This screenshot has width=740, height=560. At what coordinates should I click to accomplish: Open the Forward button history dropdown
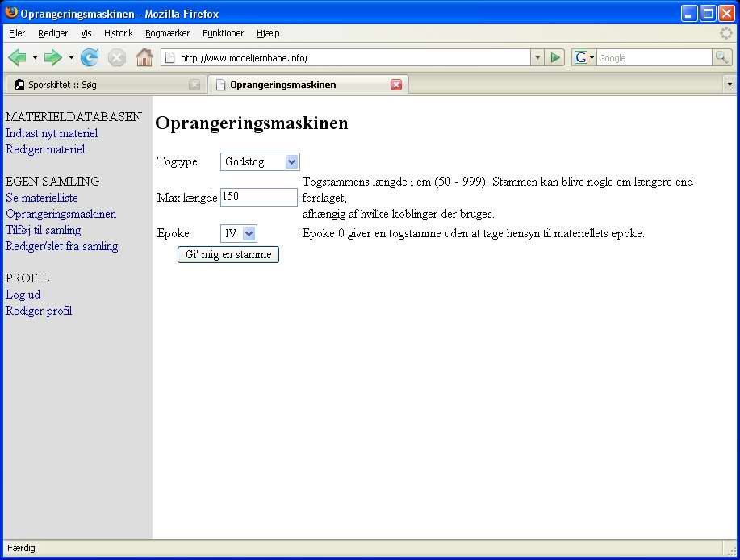(x=71, y=57)
